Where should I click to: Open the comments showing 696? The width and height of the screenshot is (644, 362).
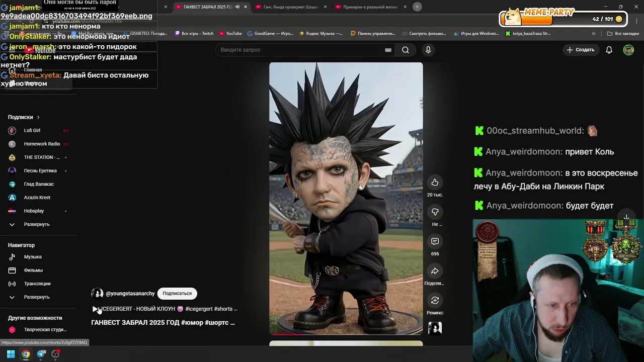(x=435, y=241)
